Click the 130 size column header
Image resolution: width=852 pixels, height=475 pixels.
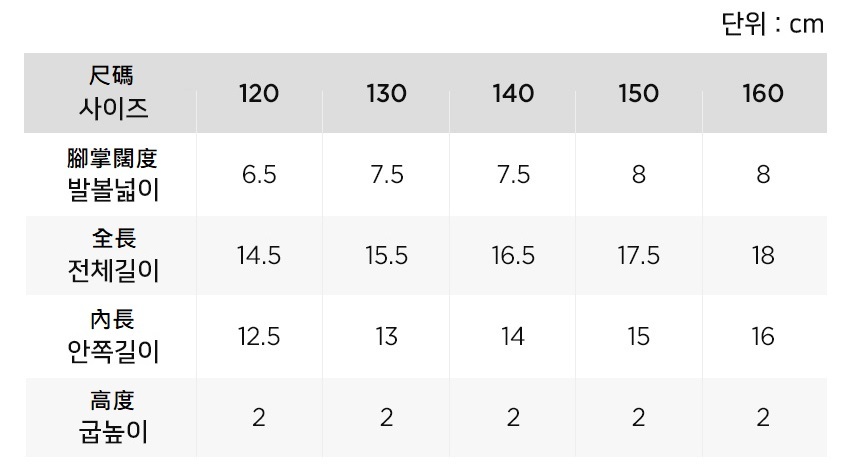coord(386,94)
